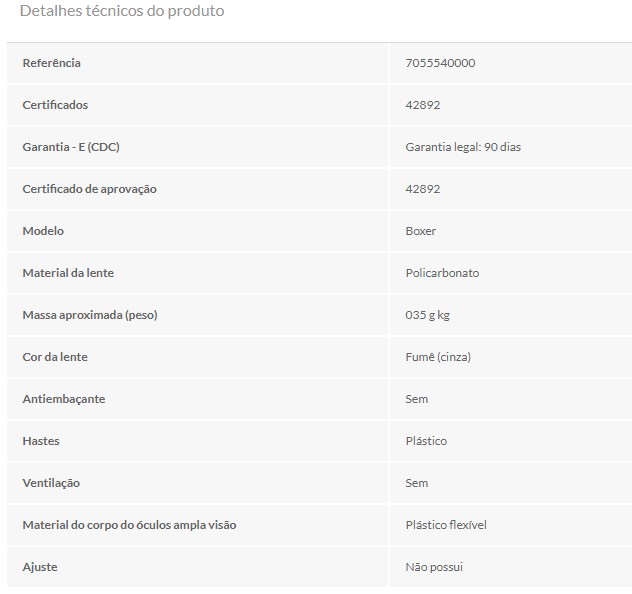Select the 'Material da lente' label
632x594 pixels.
tap(68, 273)
